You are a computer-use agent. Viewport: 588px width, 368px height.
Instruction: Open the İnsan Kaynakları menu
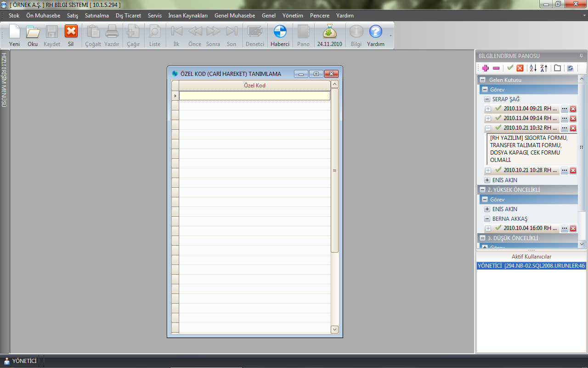tap(188, 16)
